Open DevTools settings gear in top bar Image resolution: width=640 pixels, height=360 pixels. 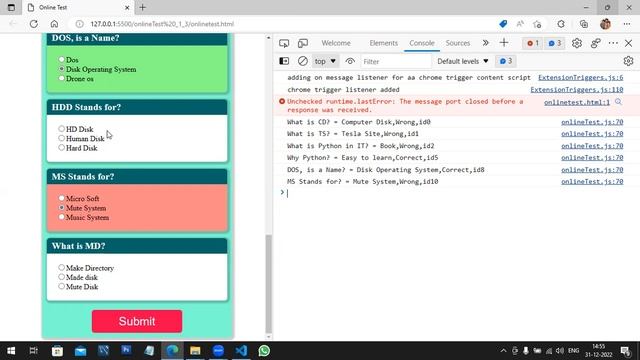click(577, 43)
